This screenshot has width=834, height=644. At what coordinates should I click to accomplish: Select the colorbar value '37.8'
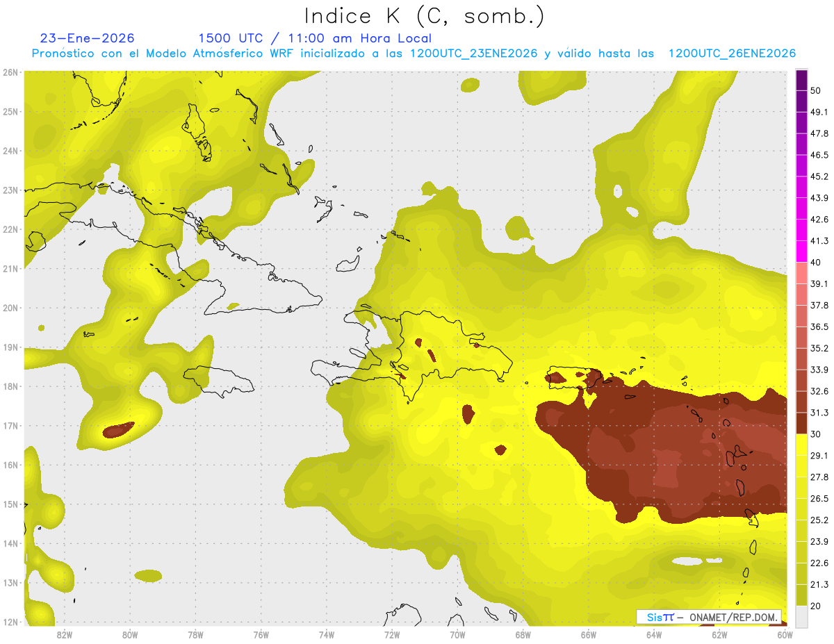coord(819,306)
